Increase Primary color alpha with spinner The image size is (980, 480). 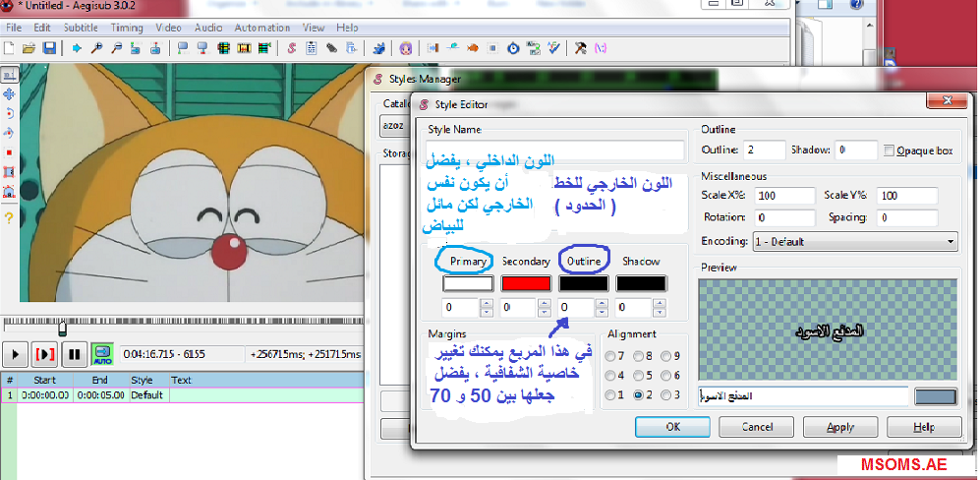[487, 304]
